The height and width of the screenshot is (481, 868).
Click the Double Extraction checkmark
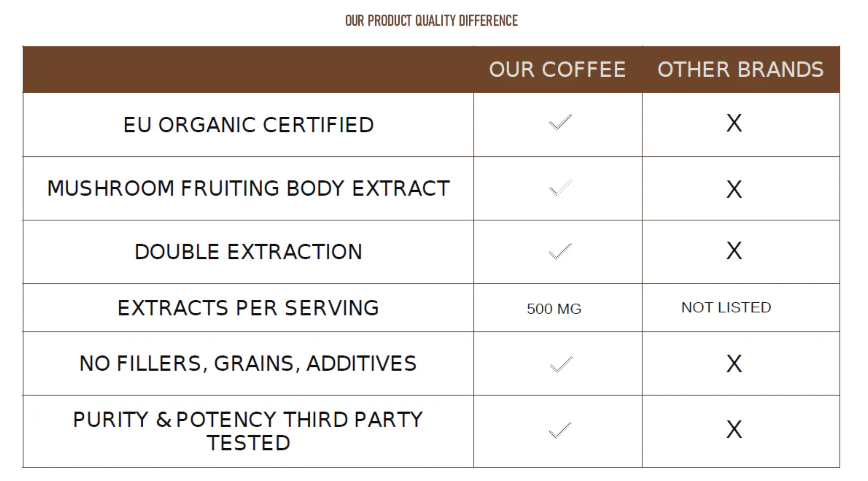(560, 251)
